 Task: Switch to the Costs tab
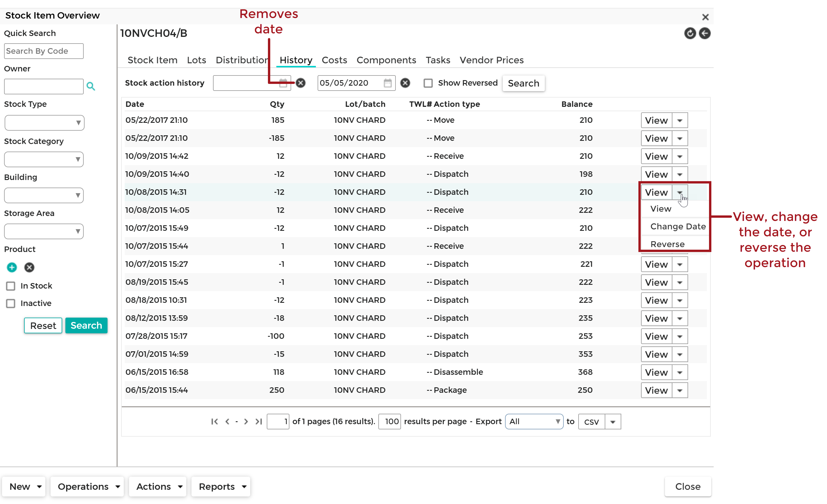334,60
